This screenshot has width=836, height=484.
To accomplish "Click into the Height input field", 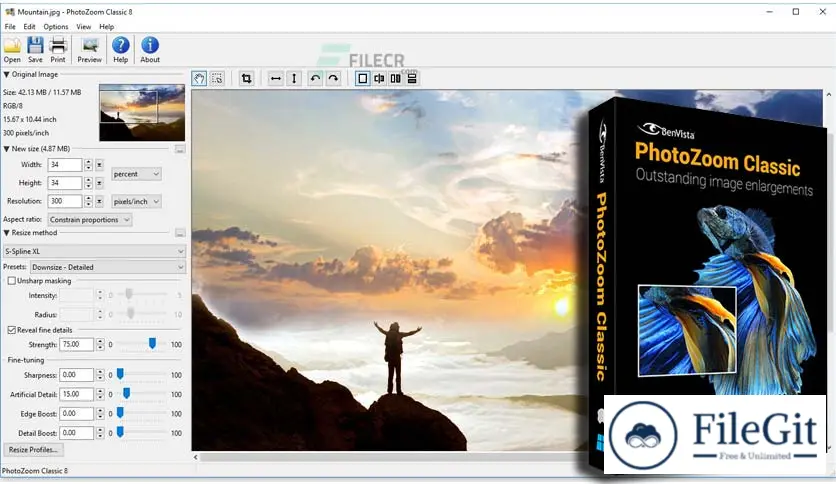I will click(65, 183).
